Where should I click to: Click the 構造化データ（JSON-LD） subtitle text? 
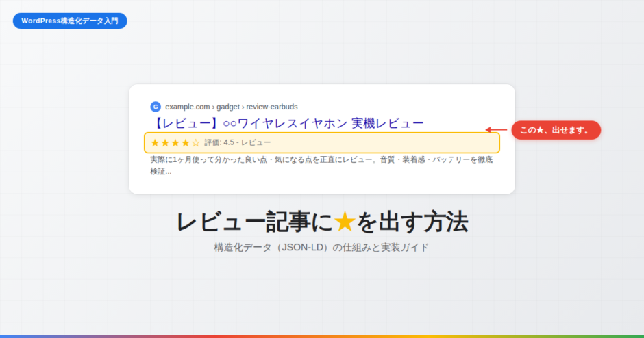coord(273,248)
